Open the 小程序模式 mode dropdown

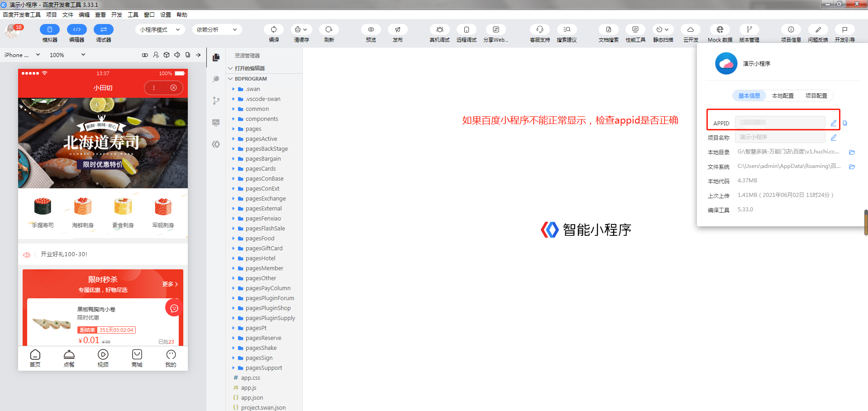coord(160,29)
